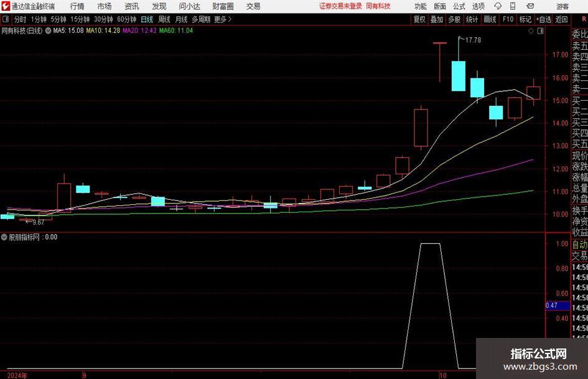Image resolution: width=588 pixels, height=379 pixels.
Task: Switch to the 30分钟 period tab
Action: 103,19
